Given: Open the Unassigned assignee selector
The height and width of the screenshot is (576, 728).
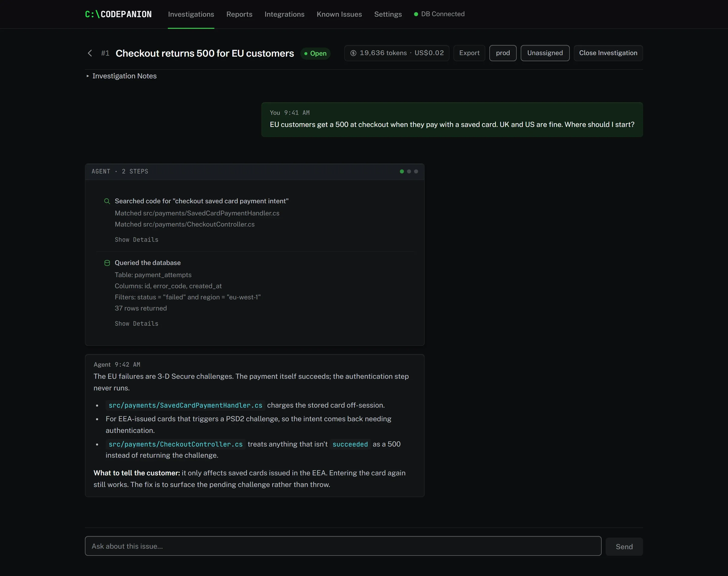Looking at the screenshot, I should tap(545, 53).
